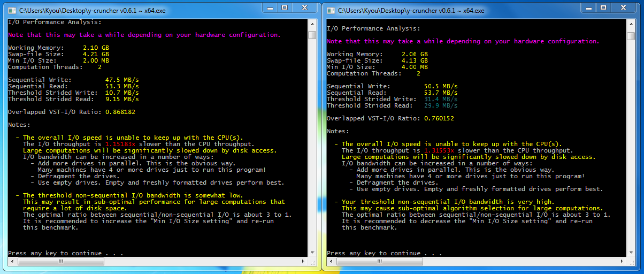The width and height of the screenshot is (644, 274).
Task: Close the left y-cruncher console window
Action: pyautogui.click(x=304, y=8)
